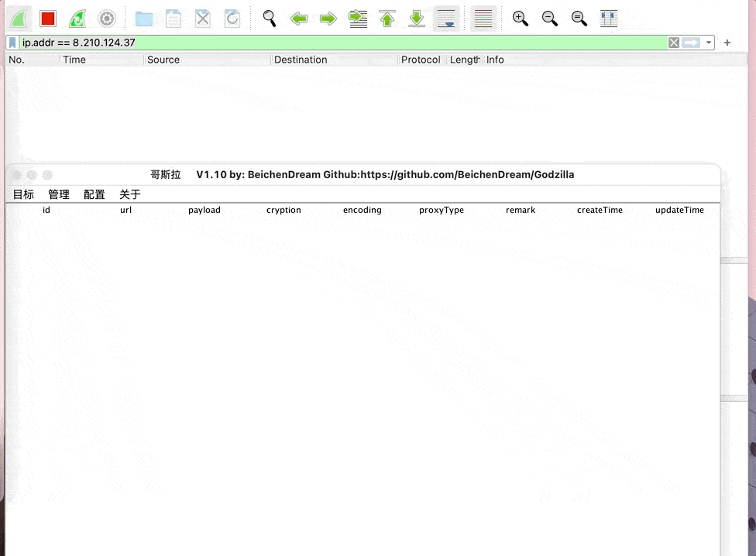Sort packets by Protocol column
756x556 pixels.
point(421,60)
